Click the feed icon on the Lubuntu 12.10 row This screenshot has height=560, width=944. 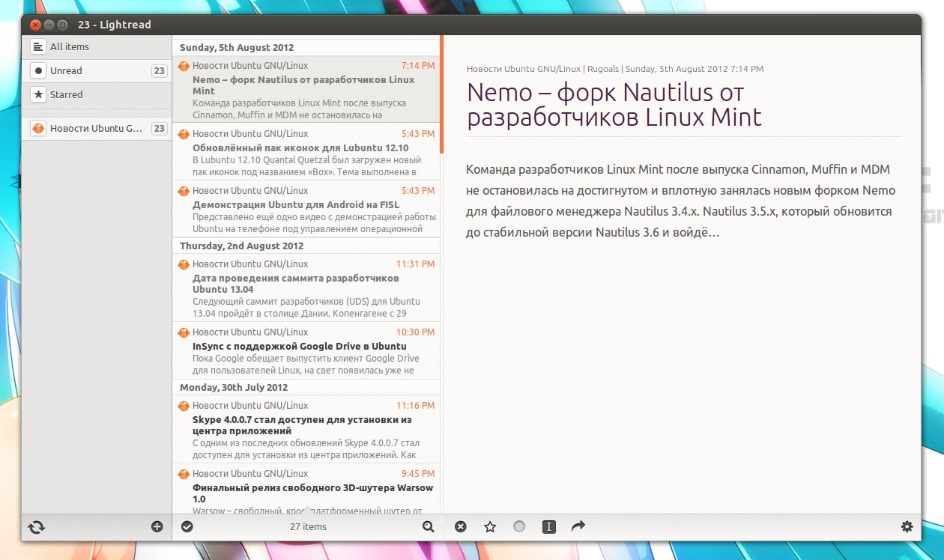point(184,134)
